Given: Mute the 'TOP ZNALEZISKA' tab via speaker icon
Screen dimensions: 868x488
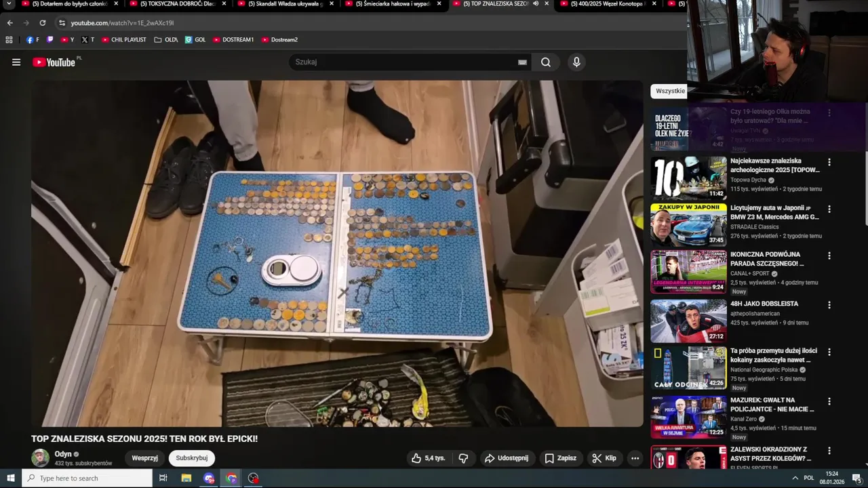Looking at the screenshot, I should point(536,4).
